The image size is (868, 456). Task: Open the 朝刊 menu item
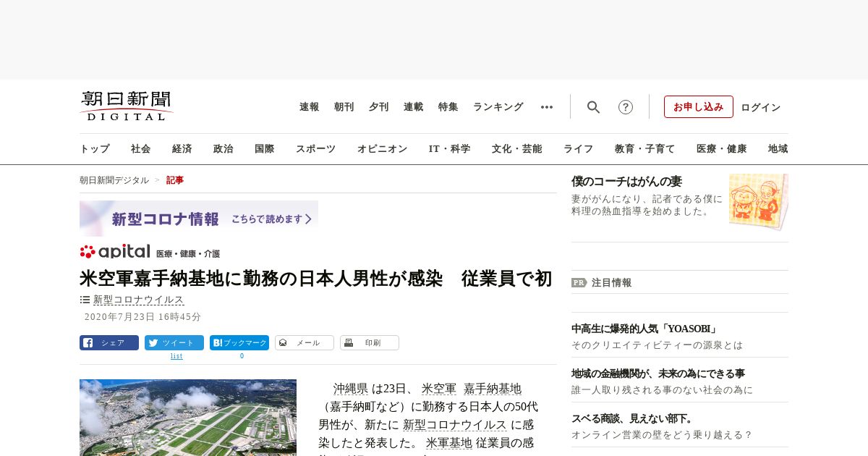pos(344,107)
